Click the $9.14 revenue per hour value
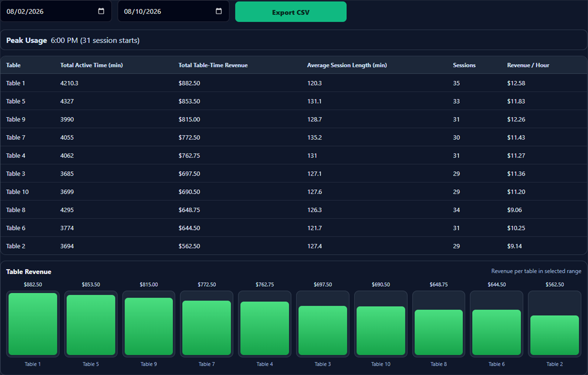The height and width of the screenshot is (375, 588). tap(514, 246)
